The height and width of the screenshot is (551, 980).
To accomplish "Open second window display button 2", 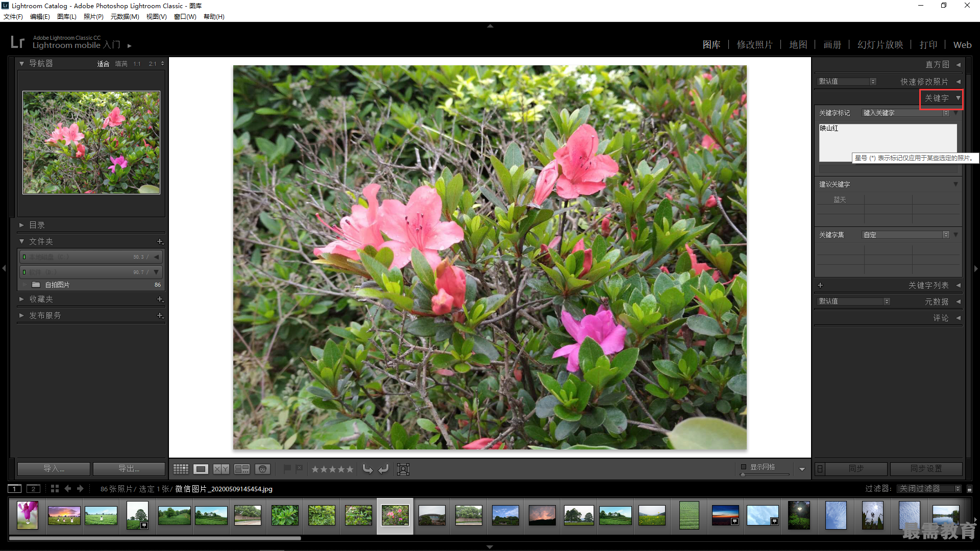I will pyautogui.click(x=33, y=489).
